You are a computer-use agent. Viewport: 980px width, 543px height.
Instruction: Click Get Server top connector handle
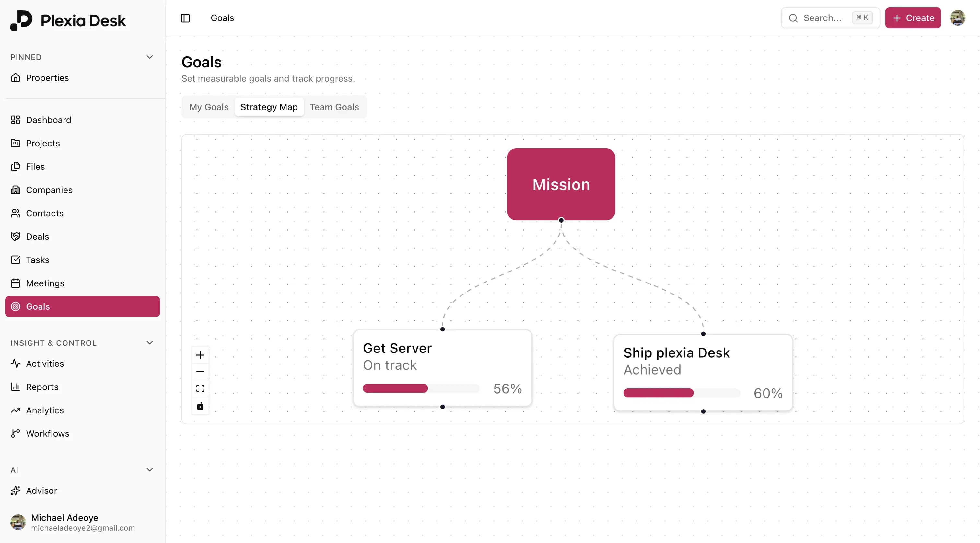pyautogui.click(x=442, y=329)
